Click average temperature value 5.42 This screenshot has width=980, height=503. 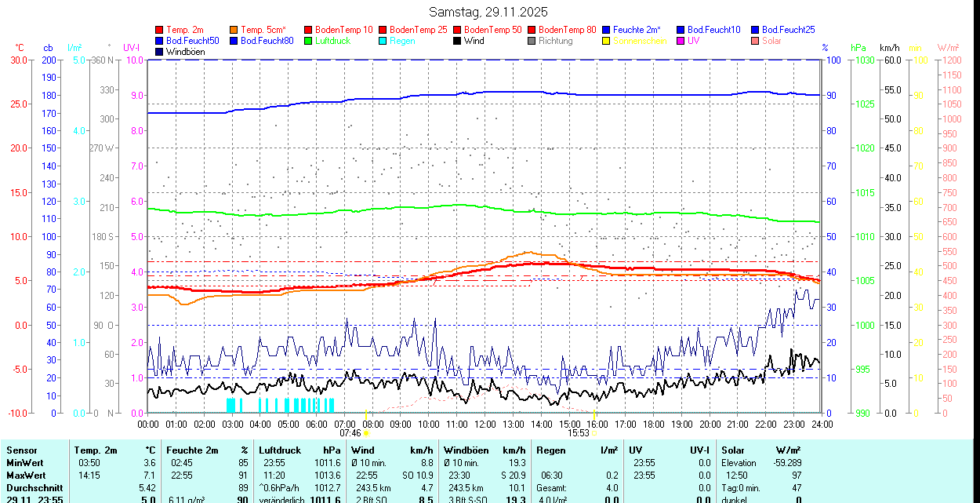coord(148,488)
